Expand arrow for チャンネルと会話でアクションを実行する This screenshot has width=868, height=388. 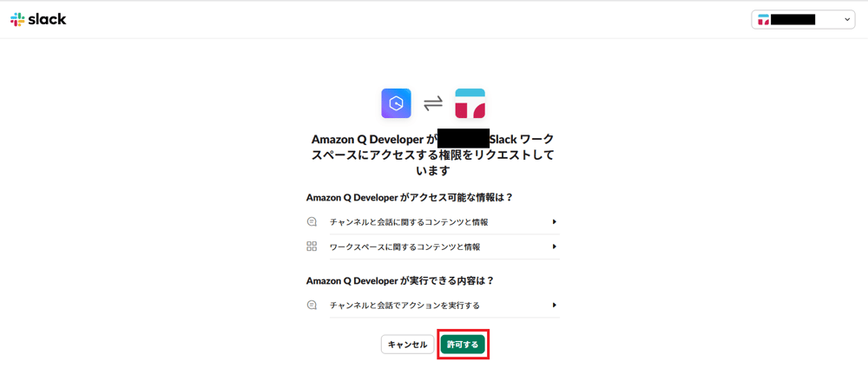coord(554,305)
